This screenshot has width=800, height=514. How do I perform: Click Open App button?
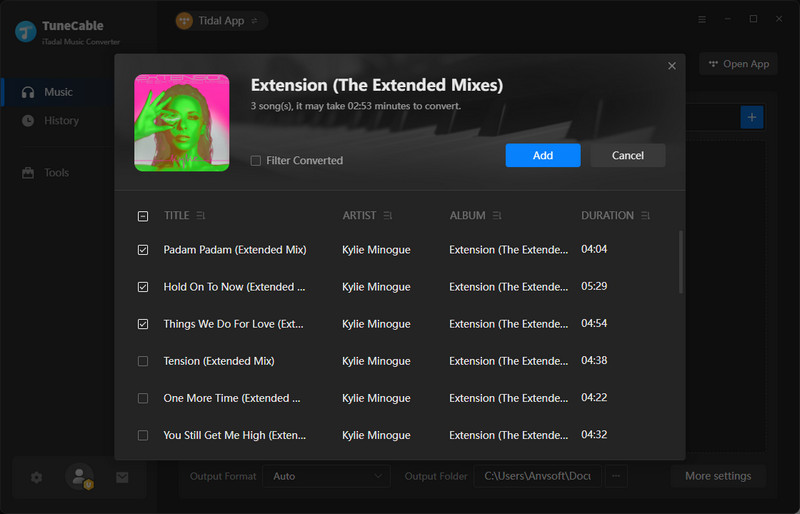738,64
